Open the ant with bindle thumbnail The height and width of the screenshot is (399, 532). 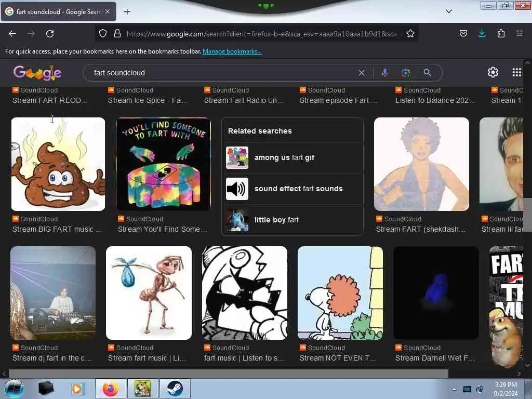149,293
